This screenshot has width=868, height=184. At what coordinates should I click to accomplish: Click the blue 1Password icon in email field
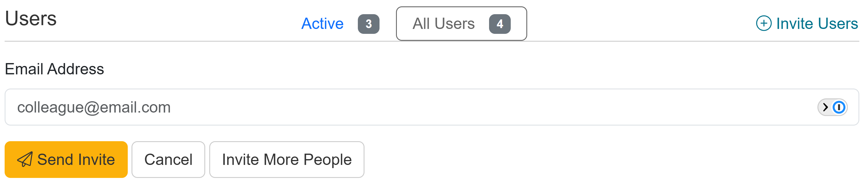(x=839, y=108)
